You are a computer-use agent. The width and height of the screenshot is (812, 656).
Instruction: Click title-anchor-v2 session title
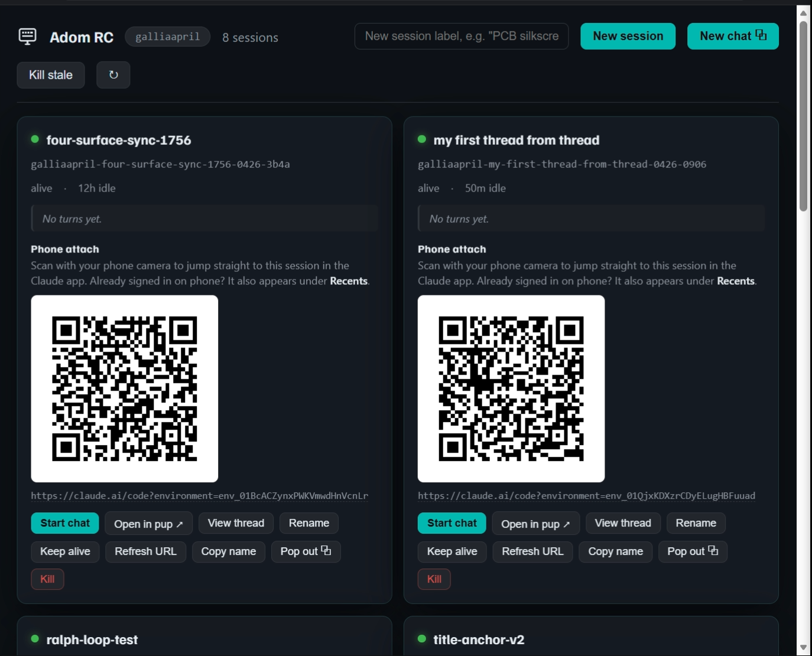479,639
